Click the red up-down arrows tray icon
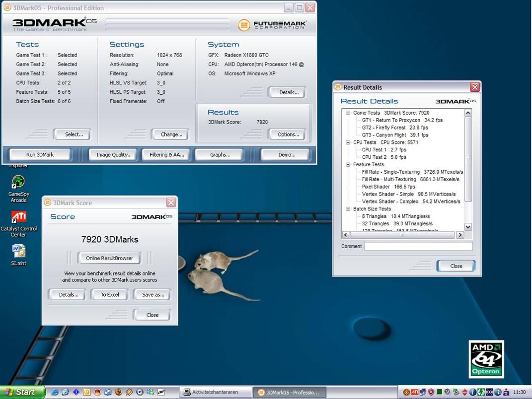 [x=464, y=392]
